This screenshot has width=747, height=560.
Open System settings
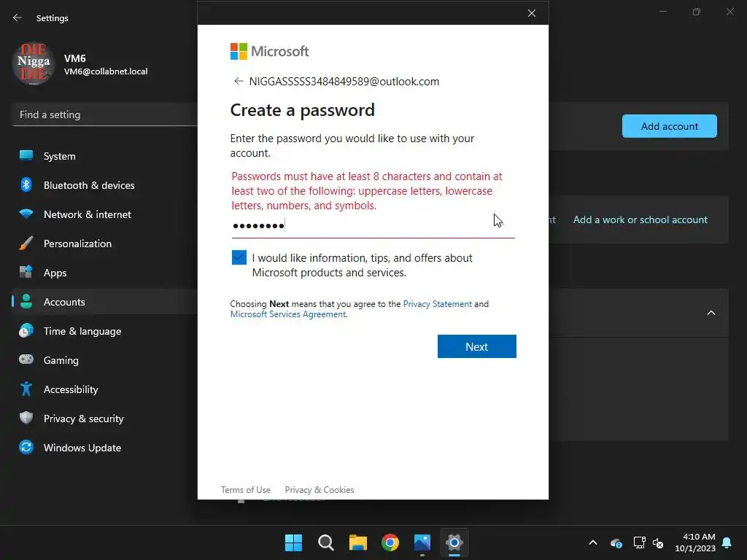105,156
